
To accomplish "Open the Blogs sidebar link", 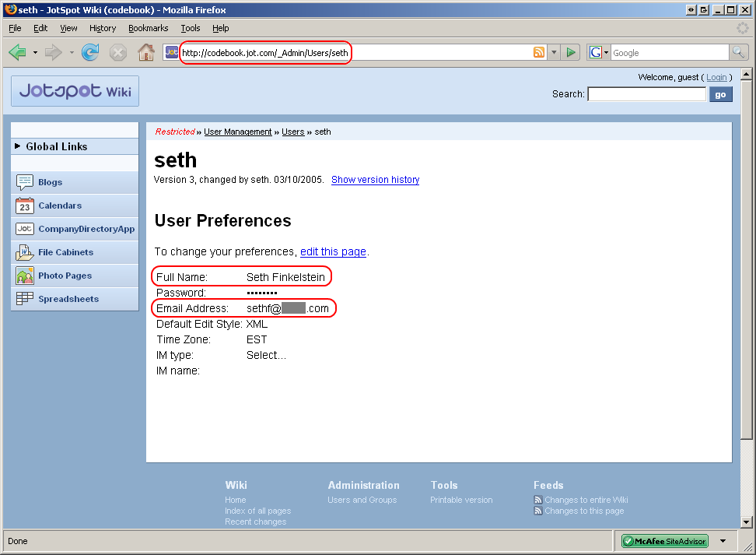I will tap(50, 182).
